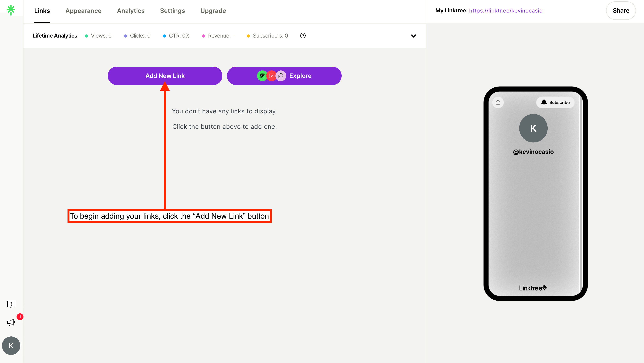Click the analytics help question mark icon
Viewport: 644px width, 363px height.
(x=303, y=36)
